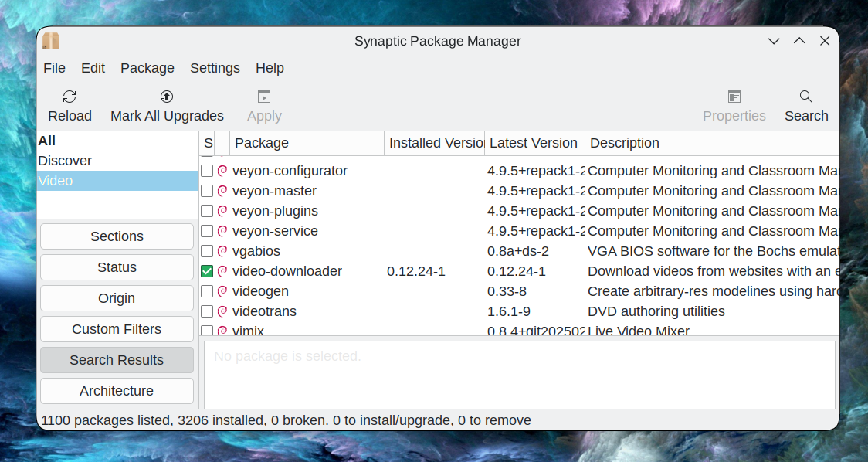Sort by Installed Version column header
This screenshot has height=462, width=868.
(x=435, y=143)
